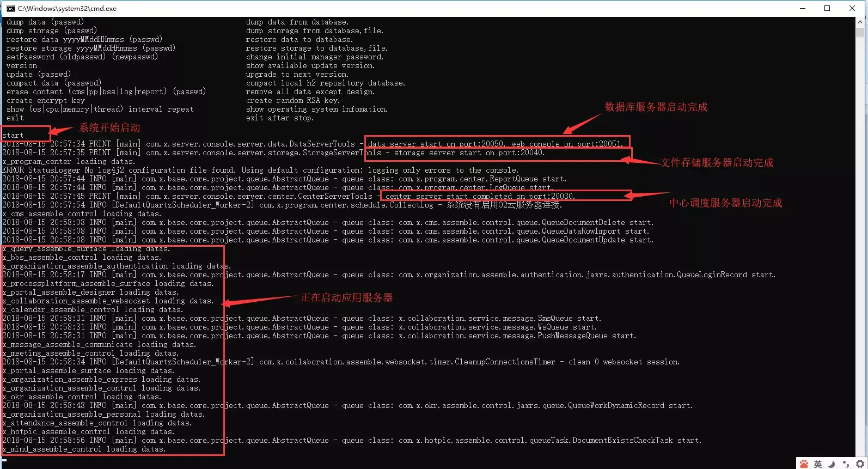Click the 'restore data yyyyMMddHHmmss (passwd)' command
Image resolution: width=868 pixels, height=469 pixels.
tap(84, 40)
